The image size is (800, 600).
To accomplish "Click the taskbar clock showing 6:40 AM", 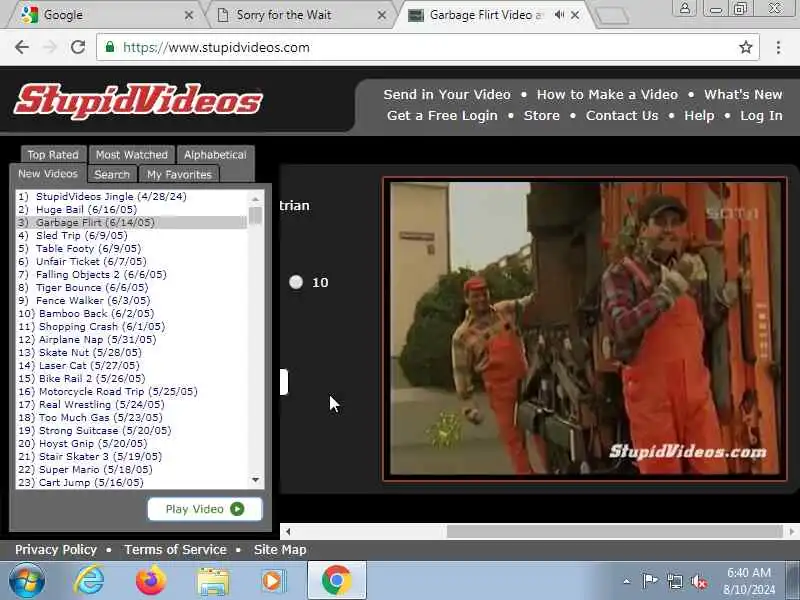I will coord(748,581).
